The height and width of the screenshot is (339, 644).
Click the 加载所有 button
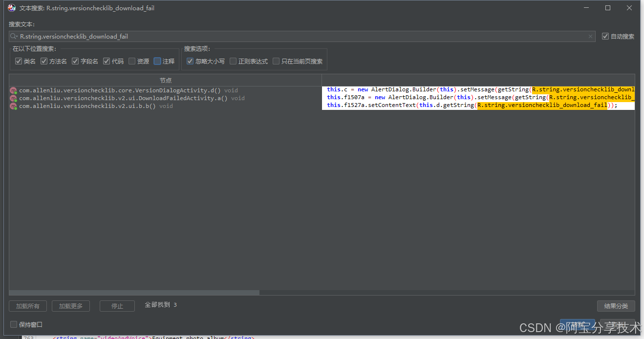(28, 306)
